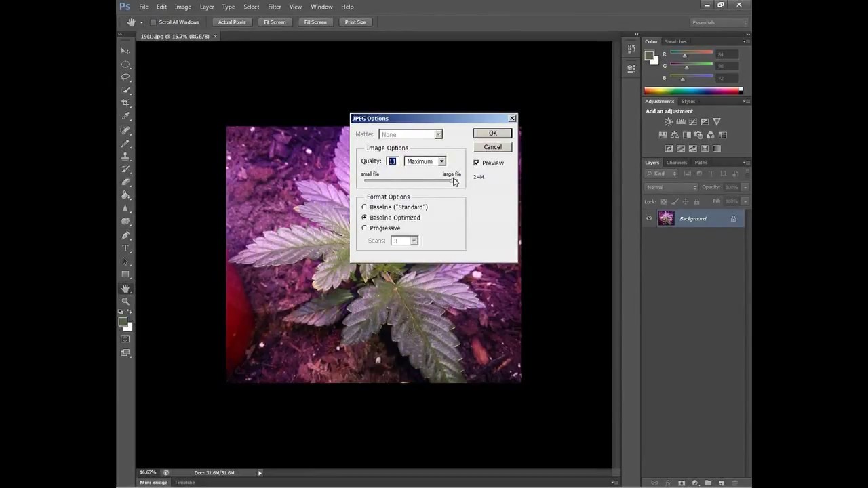868x488 pixels.
Task: Toggle the Preview checkbox
Action: click(477, 163)
